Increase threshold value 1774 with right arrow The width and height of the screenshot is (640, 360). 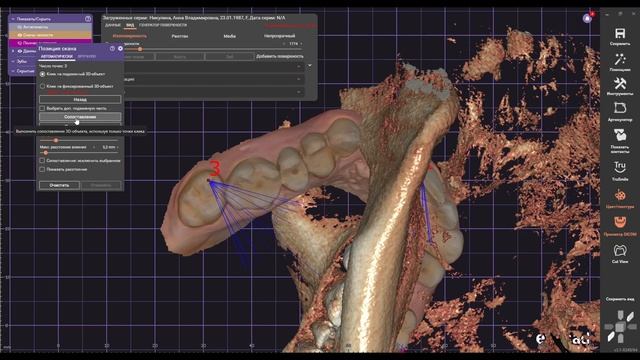(302, 44)
